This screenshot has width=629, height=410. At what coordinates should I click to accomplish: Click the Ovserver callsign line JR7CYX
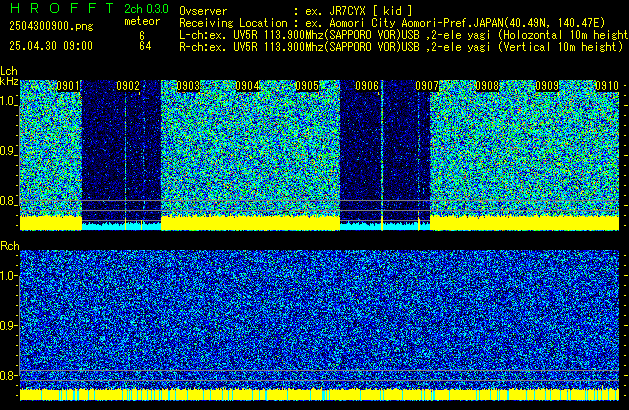coord(296,11)
